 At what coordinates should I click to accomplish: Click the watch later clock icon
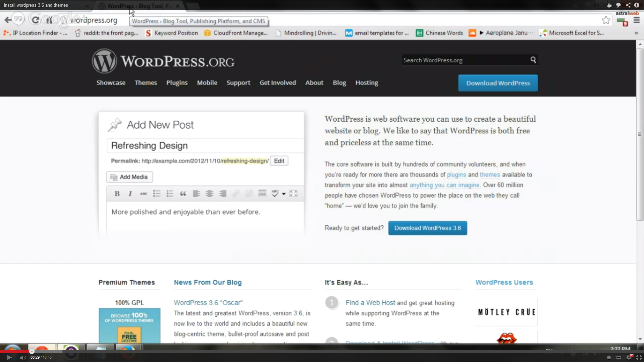click(609, 357)
